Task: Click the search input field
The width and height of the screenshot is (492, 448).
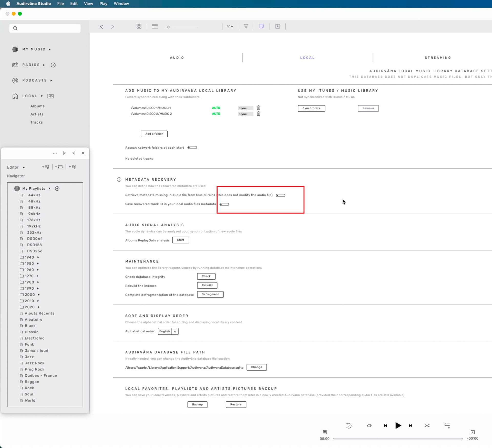Action: 45,28
